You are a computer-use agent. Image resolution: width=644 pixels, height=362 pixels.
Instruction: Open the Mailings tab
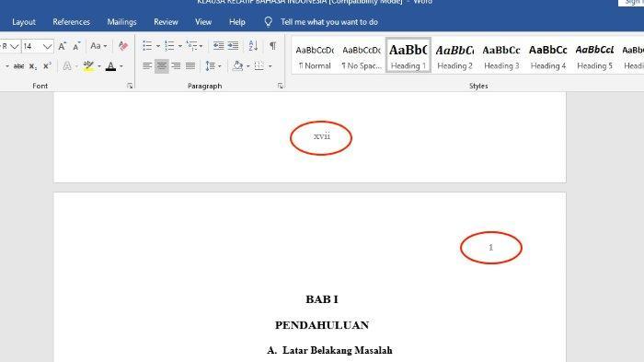tap(121, 22)
